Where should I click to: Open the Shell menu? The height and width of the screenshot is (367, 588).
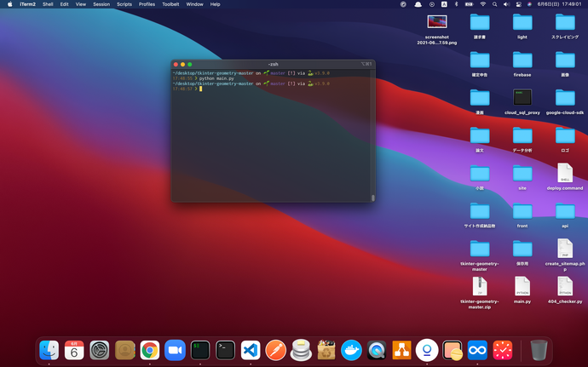tap(48, 4)
